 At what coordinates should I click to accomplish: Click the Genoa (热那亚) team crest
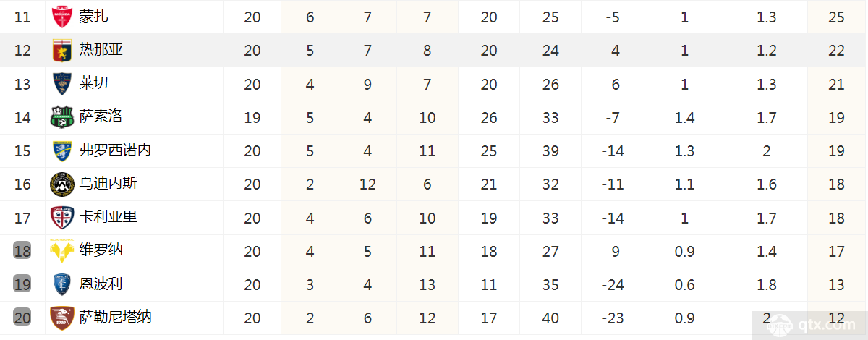[x=61, y=50]
